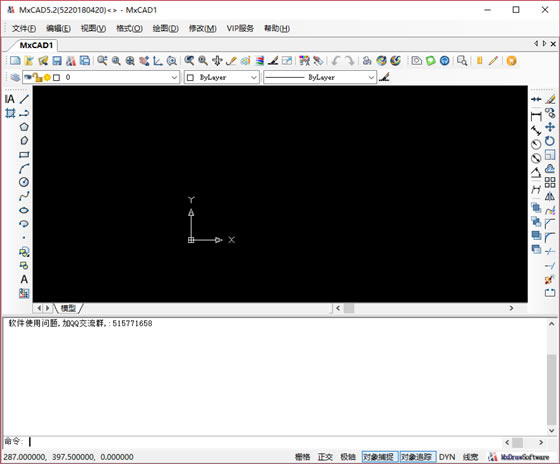Screen dimensions: 560x464
Task: Click the Undo arrow icon
Action: click(x=335, y=61)
